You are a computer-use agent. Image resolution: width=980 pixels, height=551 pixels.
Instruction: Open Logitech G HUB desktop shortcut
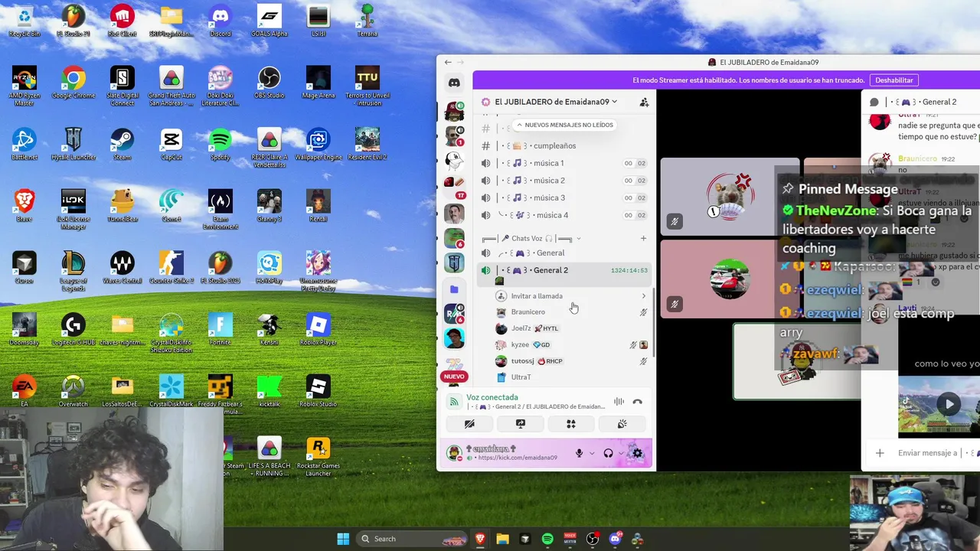(x=73, y=330)
